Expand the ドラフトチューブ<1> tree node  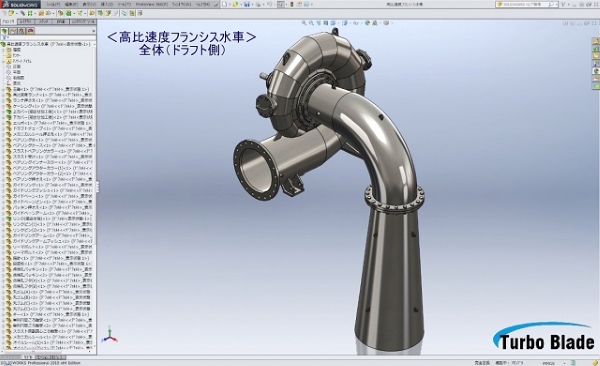pyautogui.click(x=3, y=129)
